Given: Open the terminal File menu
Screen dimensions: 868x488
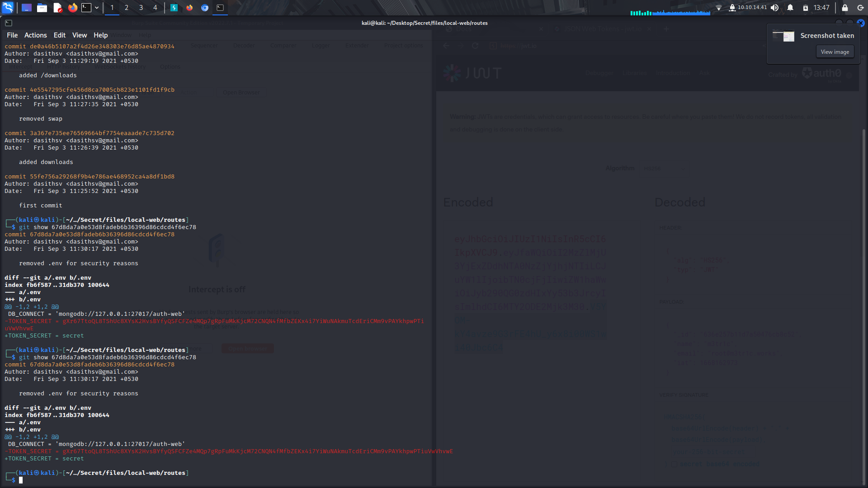Looking at the screenshot, I should 12,35.
